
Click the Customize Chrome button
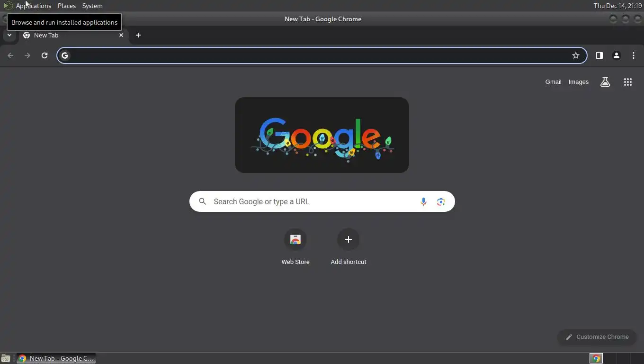pyautogui.click(x=597, y=337)
